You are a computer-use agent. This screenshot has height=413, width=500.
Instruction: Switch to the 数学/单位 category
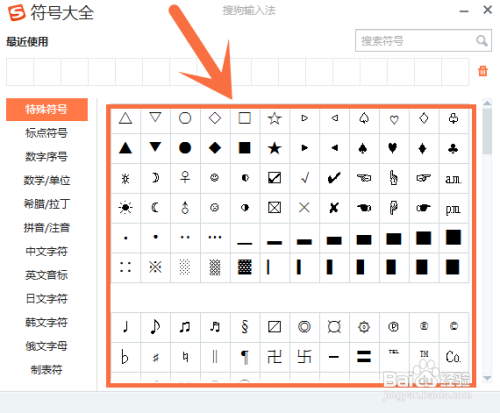click(47, 180)
